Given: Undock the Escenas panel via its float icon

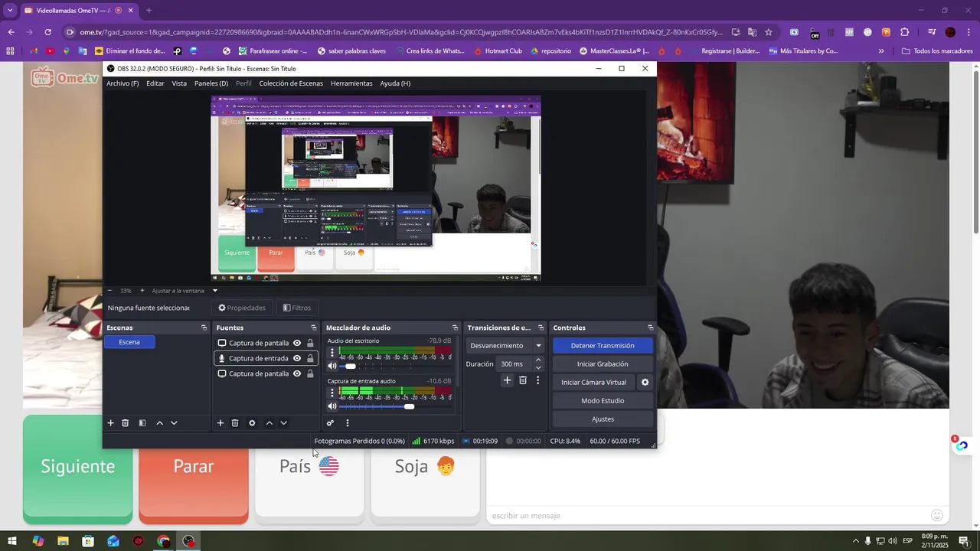Looking at the screenshot, I should tap(204, 328).
